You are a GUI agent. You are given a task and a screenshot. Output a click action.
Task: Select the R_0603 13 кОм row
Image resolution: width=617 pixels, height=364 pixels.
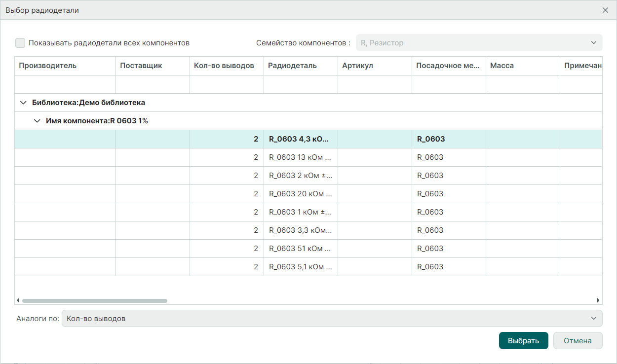click(300, 157)
